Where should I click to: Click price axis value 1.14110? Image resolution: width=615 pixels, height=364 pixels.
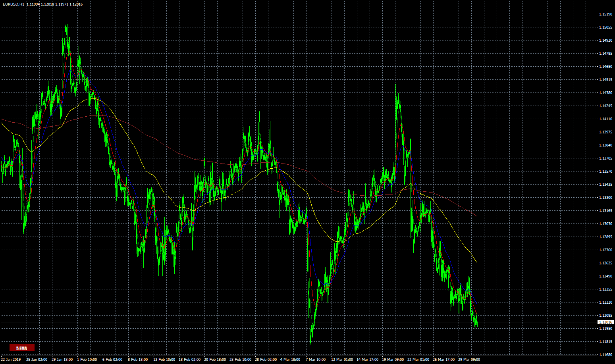point(605,119)
